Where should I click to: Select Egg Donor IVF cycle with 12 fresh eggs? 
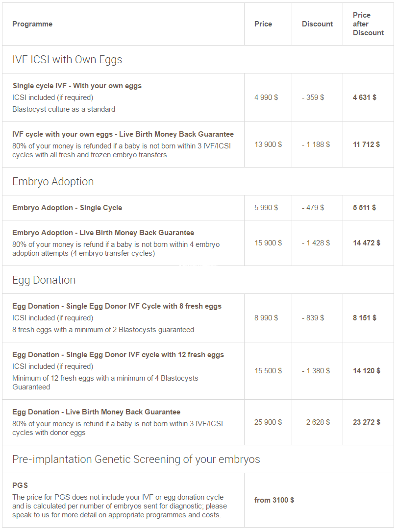(118, 355)
